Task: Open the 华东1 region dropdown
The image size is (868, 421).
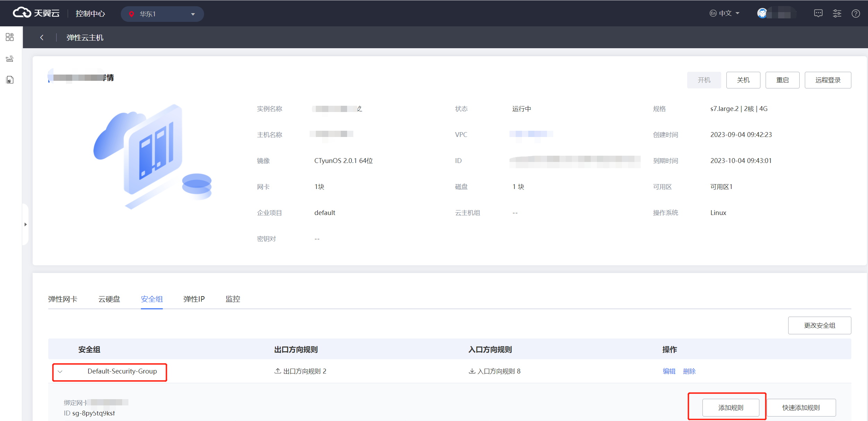Action: [162, 14]
